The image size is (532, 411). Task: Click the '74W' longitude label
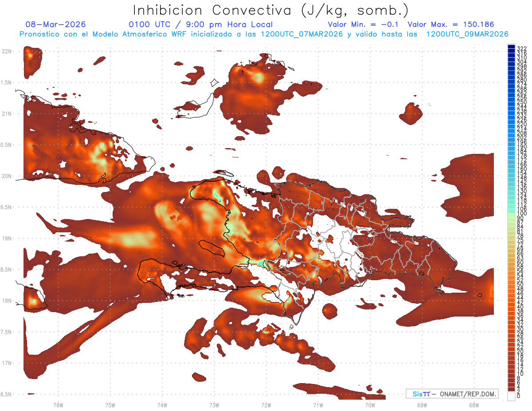pos(162,405)
